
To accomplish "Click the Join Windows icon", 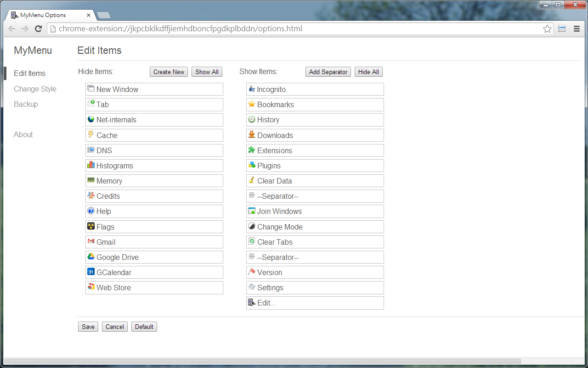I will point(252,211).
